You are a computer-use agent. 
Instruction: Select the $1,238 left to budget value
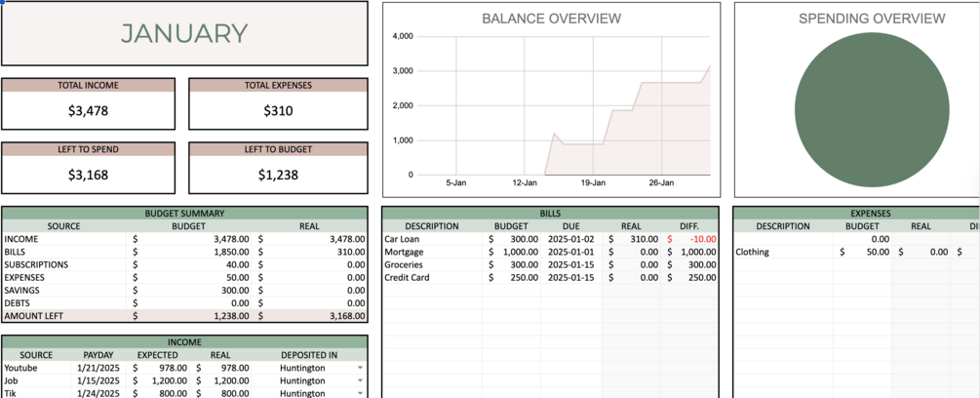(278, 175)
